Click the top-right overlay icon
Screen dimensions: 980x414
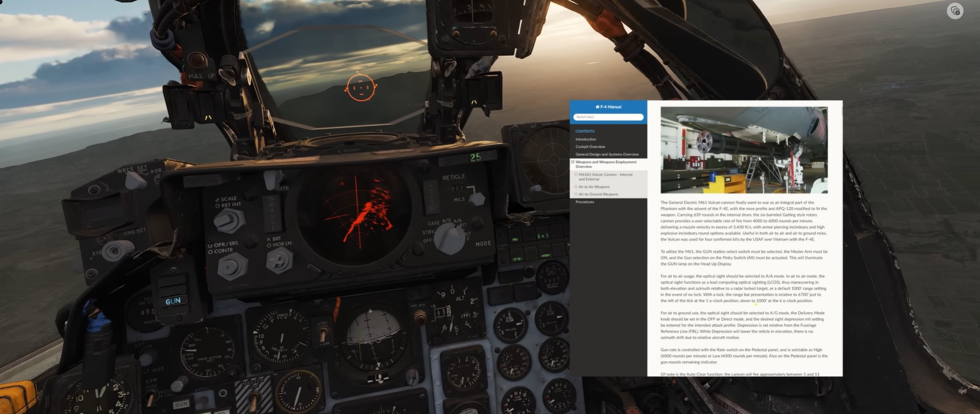click(954, 11)
